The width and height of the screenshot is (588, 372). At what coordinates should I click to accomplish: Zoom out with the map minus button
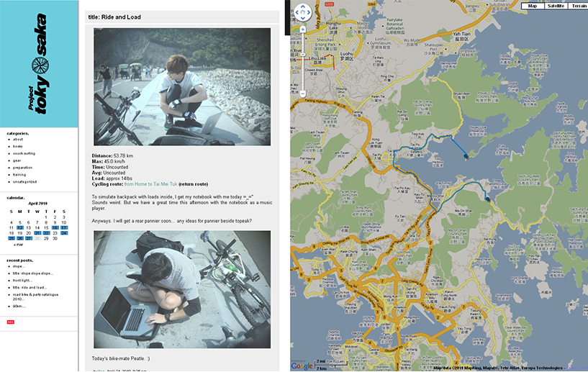pyautogui.click(x=302, y=94)
